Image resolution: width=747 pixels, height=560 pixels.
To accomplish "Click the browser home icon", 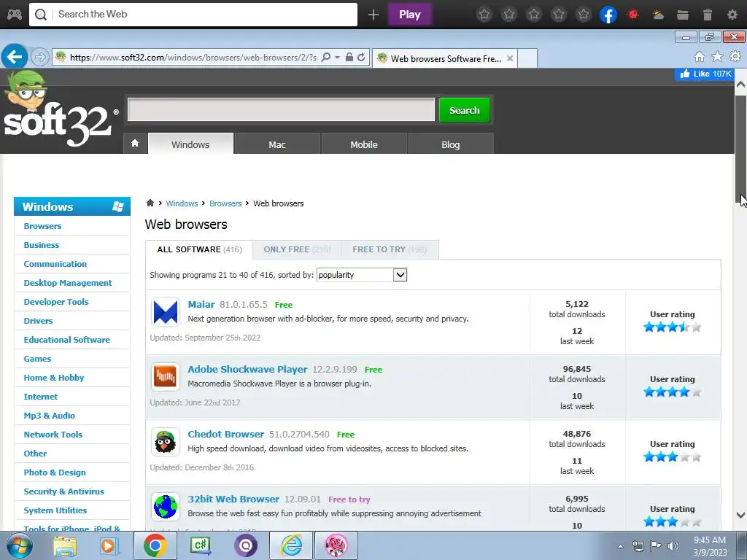I will click(699, 57).
